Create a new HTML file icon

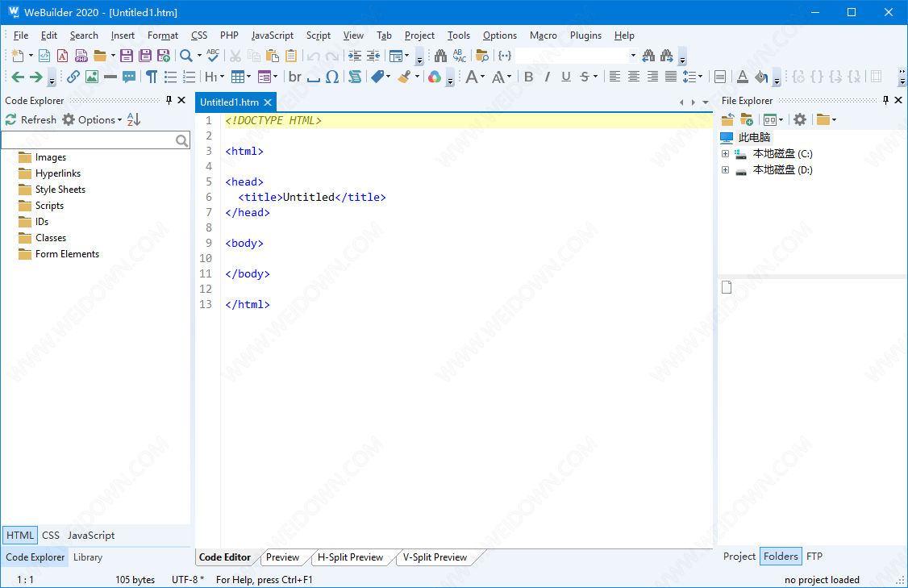(44, 56)
